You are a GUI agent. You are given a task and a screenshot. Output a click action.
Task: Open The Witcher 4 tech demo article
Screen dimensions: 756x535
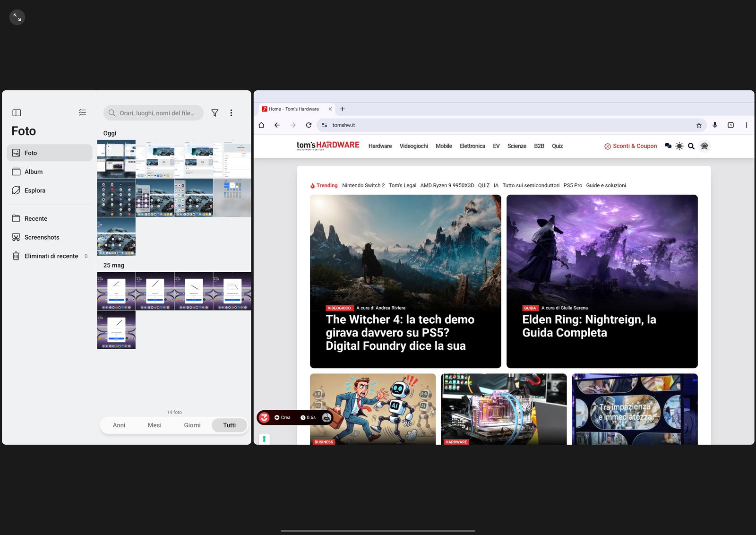tap(405, 281)
